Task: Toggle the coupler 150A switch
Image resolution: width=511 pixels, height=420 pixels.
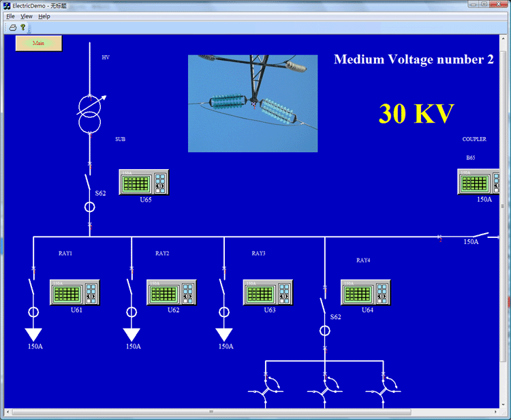Action: (x=481, y=235)
